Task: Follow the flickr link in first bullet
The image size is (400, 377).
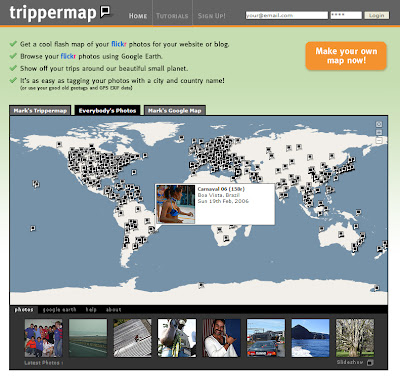Action: tap(119, 44)
